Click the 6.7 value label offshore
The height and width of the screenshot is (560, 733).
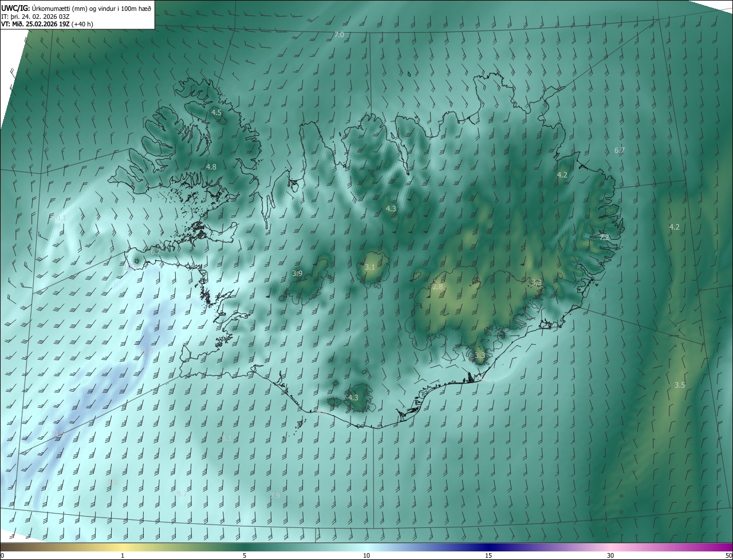tap(620, 151)
